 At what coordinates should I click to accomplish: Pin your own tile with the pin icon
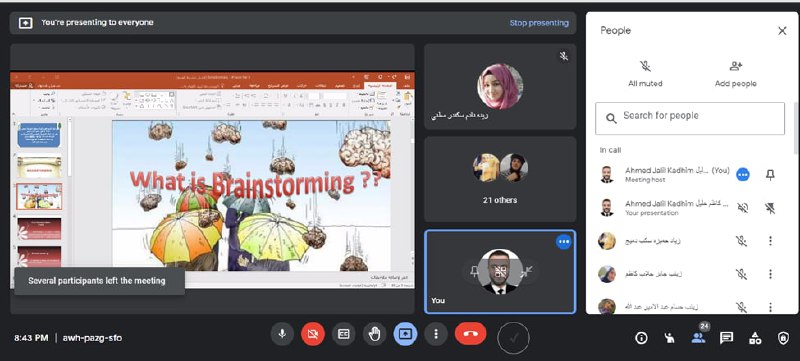pos(474,272)
